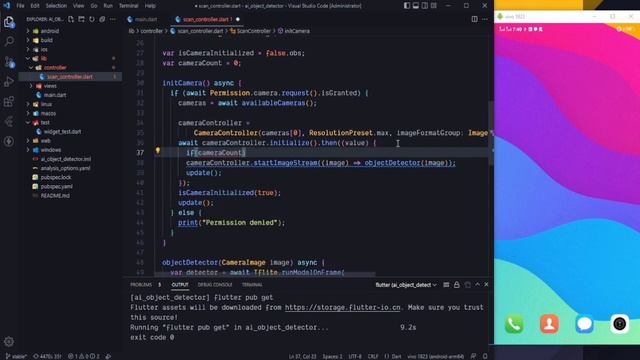The height and width of the screenshot is (360, 640).
Task: Open the contacts app on the emulator
Action: click(x=549, y=324)
